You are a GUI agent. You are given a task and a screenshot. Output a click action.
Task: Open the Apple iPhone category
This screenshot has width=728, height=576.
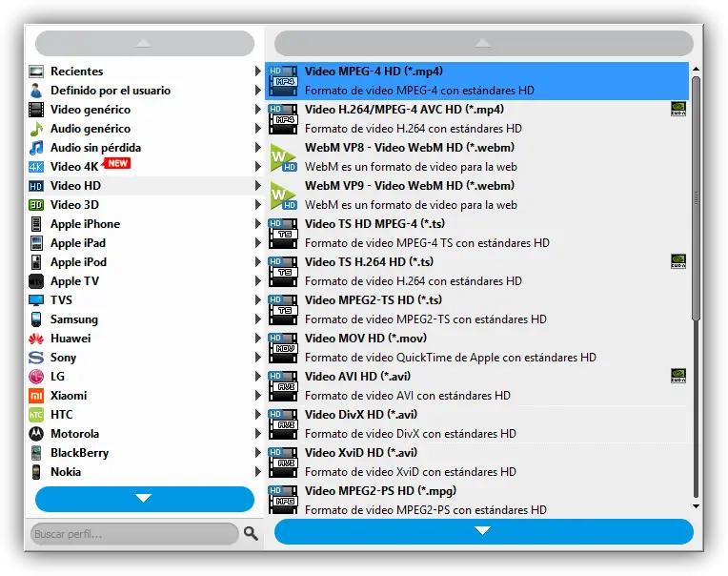145,224
